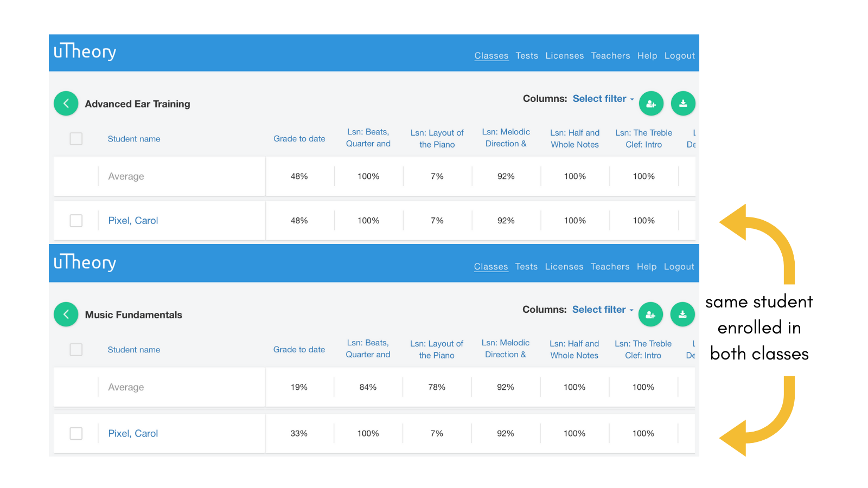Open Help in the lower navigation bar
The width and height of the screenshot is (868, 488).
tap(647, 267)
